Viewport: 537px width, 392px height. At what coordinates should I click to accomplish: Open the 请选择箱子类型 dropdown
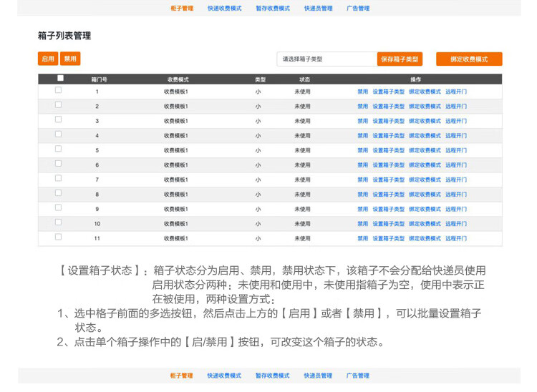coord(326,59)
